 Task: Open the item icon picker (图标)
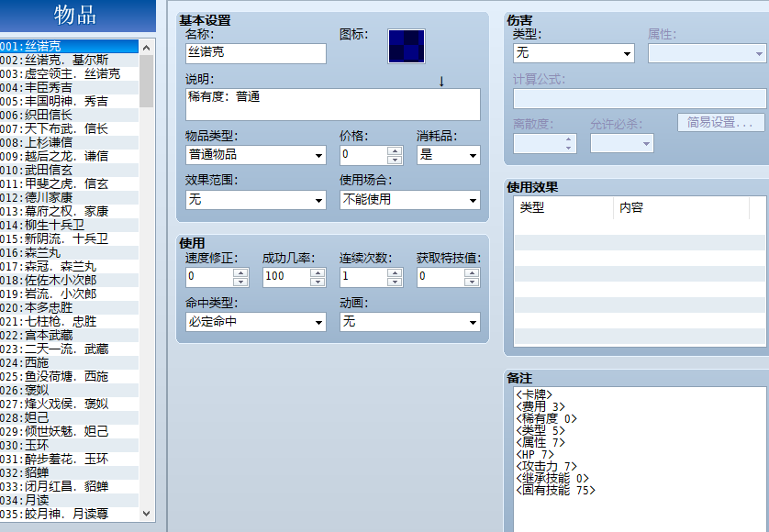[x=407, y=46]
